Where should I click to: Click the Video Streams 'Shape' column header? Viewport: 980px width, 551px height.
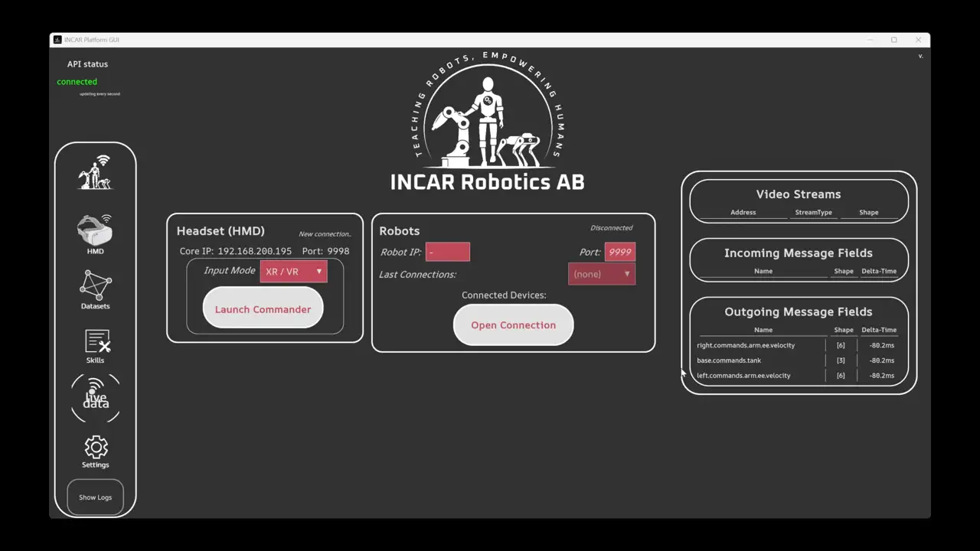coord(869,213)
